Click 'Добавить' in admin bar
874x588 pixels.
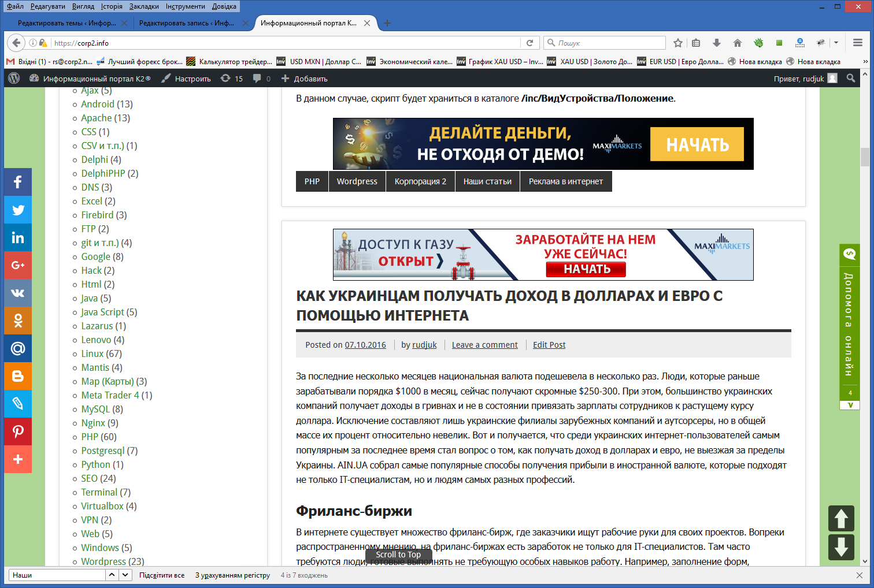click(304, 79)
